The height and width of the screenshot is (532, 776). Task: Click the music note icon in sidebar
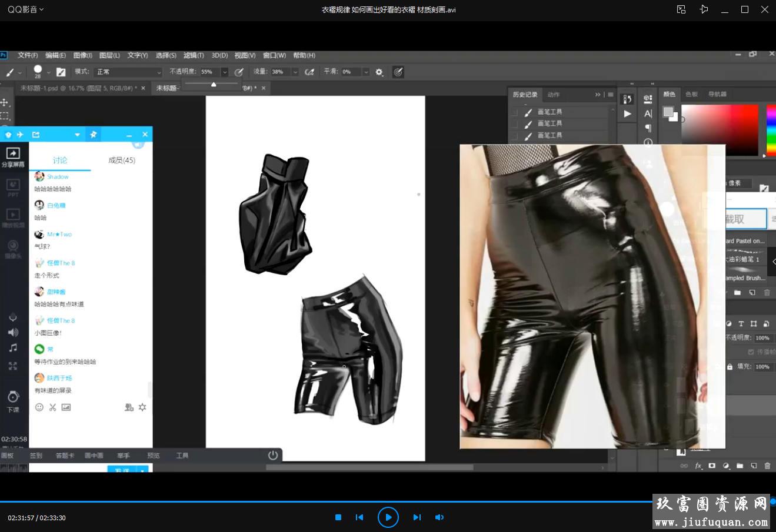click(x=13, y=348)
